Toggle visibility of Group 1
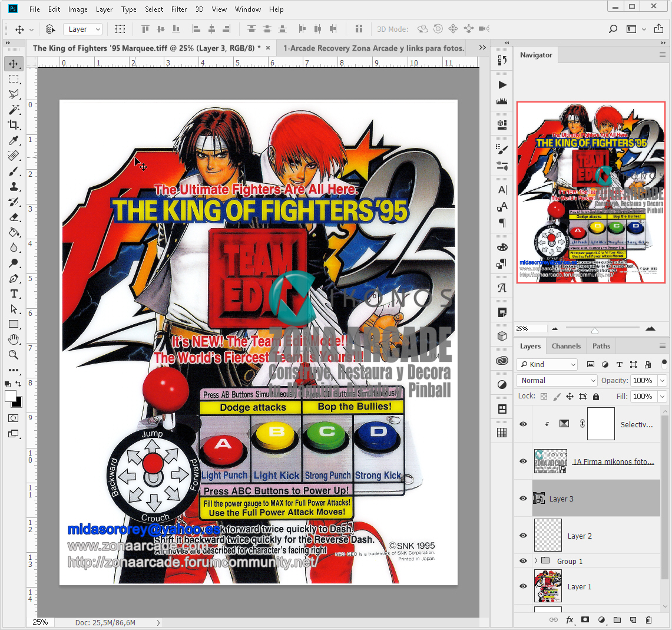This screenshot has width=672, height=630. click(523, 560)
